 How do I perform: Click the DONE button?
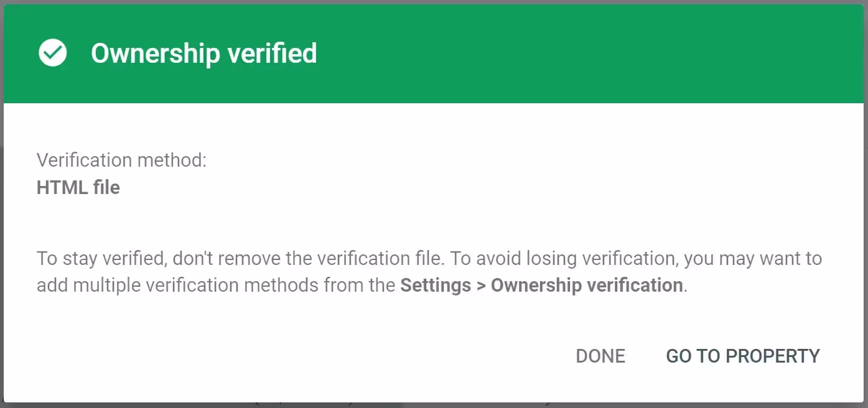(x=600, y=356)
